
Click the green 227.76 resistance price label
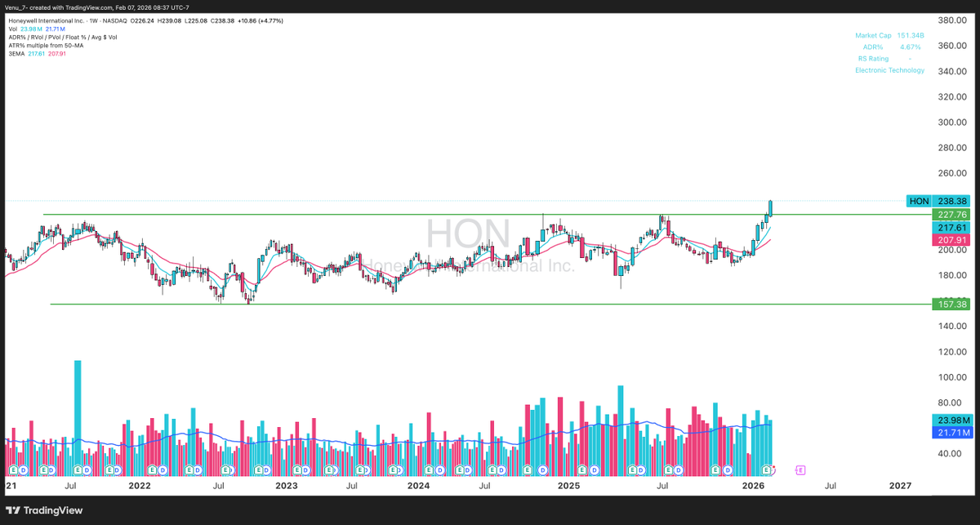(x=951, y=214)
